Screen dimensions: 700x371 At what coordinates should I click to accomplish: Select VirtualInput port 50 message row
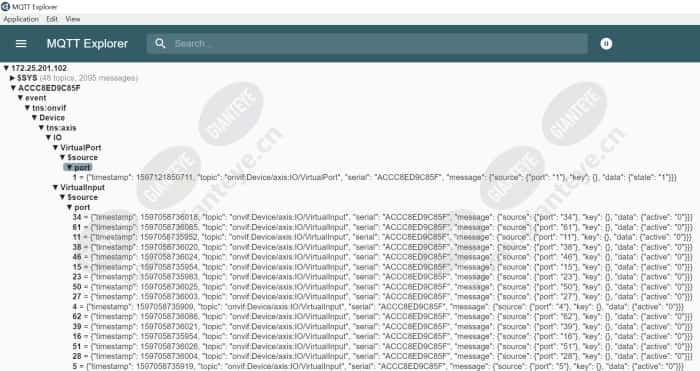(383, 287)
